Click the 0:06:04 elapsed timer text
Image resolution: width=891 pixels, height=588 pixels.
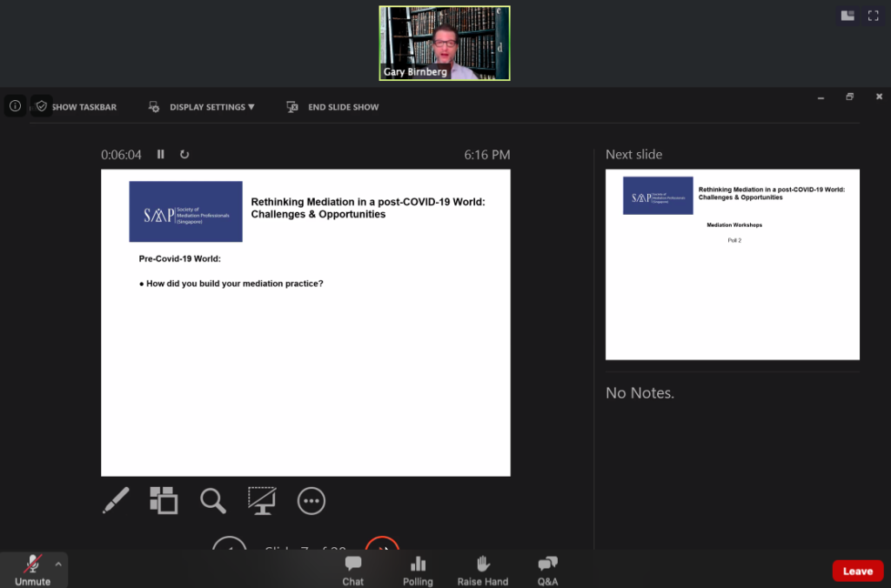[121, 155]
